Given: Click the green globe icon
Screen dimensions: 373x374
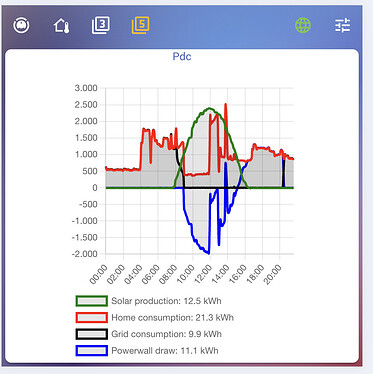Looking at the screenshot, I should 303,25.
